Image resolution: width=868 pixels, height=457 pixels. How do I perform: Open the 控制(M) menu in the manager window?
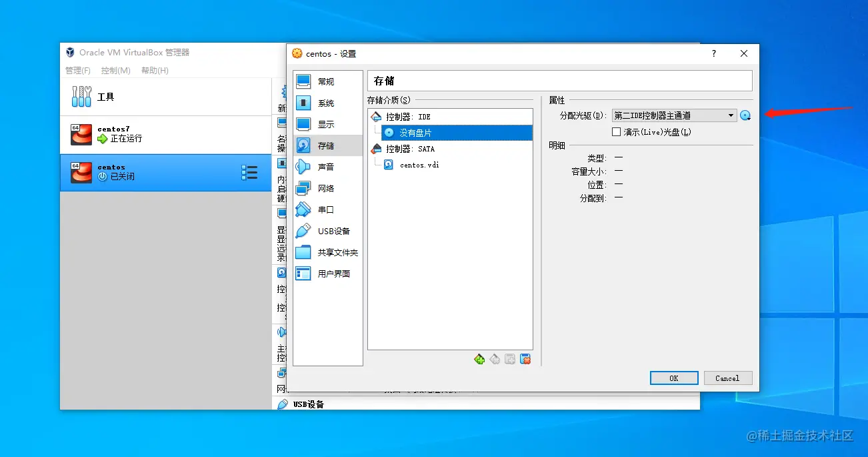(116, 70)
